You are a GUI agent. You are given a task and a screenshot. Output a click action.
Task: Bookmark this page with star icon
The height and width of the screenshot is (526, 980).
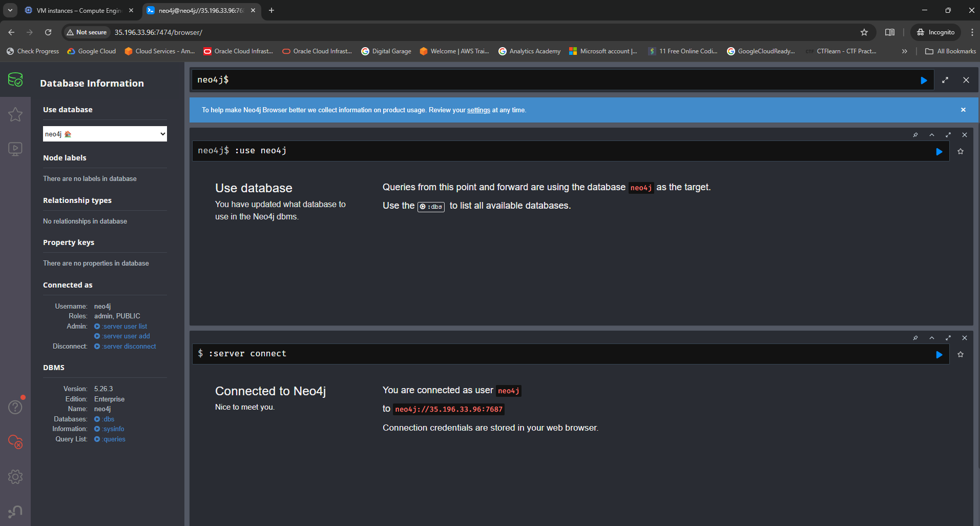click(864, 32)
